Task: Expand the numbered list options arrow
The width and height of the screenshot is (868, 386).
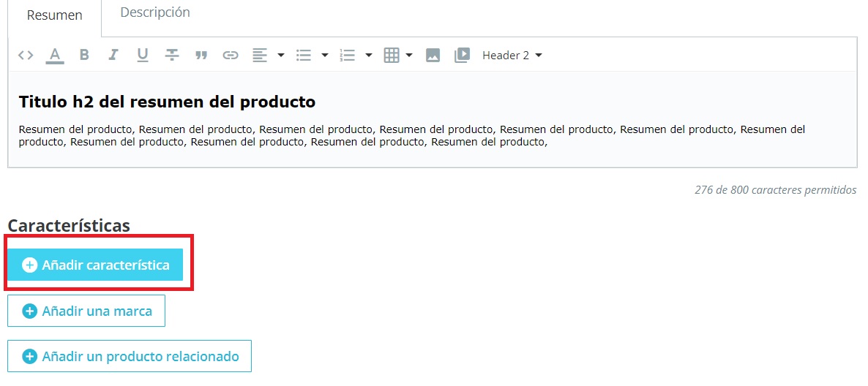Action: (x=369, y=56)
